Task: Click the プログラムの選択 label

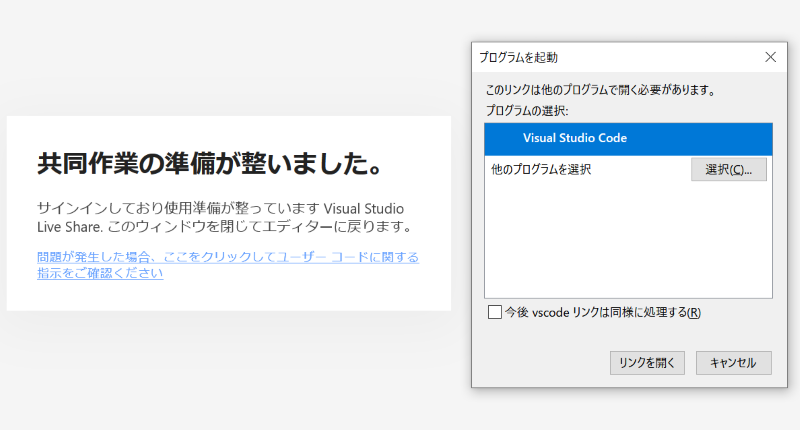Action: 527,111
